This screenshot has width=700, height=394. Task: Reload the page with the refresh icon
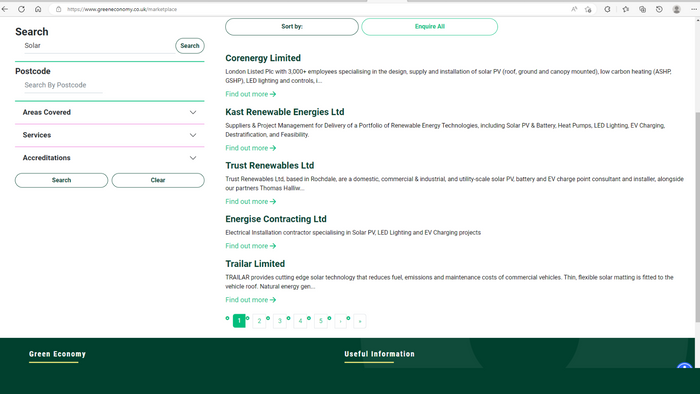[x=21, y=9]
